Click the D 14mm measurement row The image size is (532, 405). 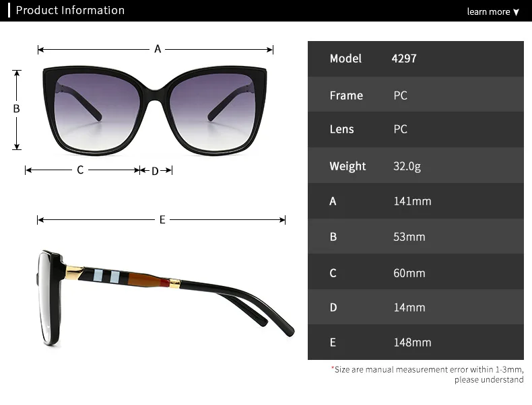click(415, 307)
